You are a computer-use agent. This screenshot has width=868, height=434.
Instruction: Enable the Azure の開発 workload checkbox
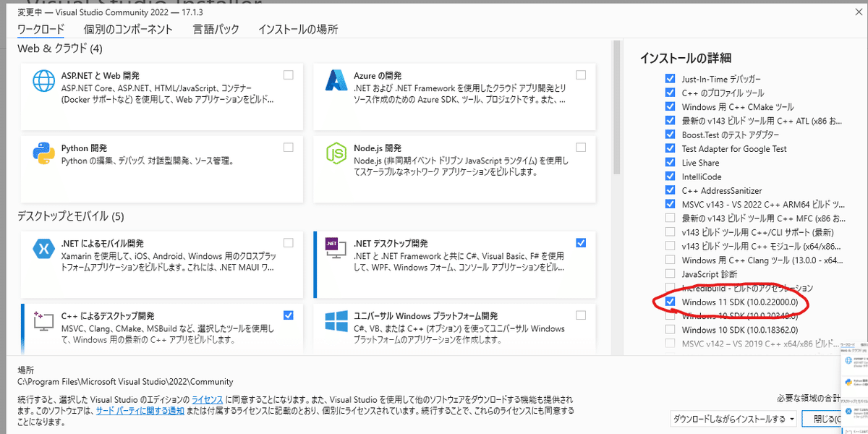click(x=581, y=75)
